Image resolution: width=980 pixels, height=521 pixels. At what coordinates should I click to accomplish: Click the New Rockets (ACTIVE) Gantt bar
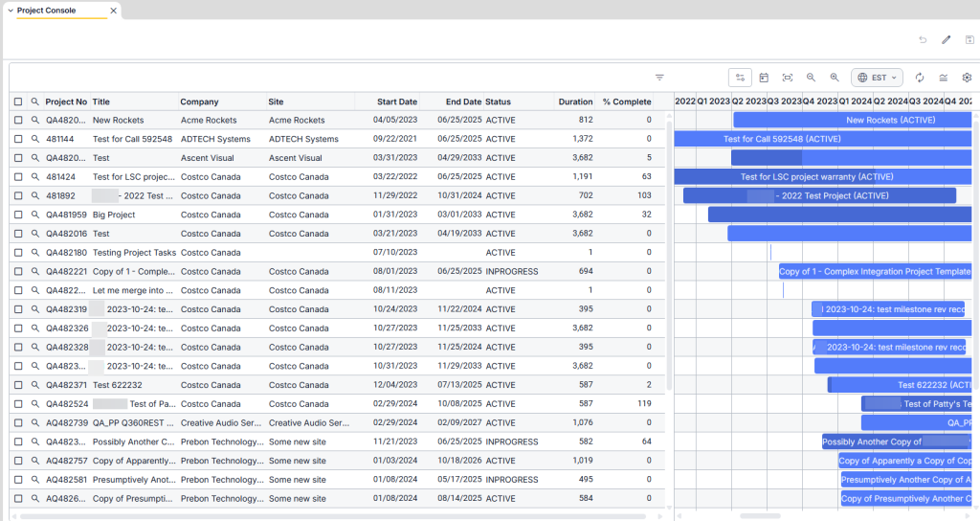[x=852, y=120]
